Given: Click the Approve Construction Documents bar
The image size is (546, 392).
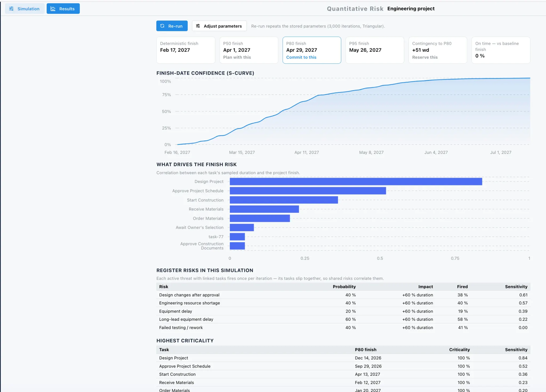Looking at the screenshot, I should tap(237, 246).
